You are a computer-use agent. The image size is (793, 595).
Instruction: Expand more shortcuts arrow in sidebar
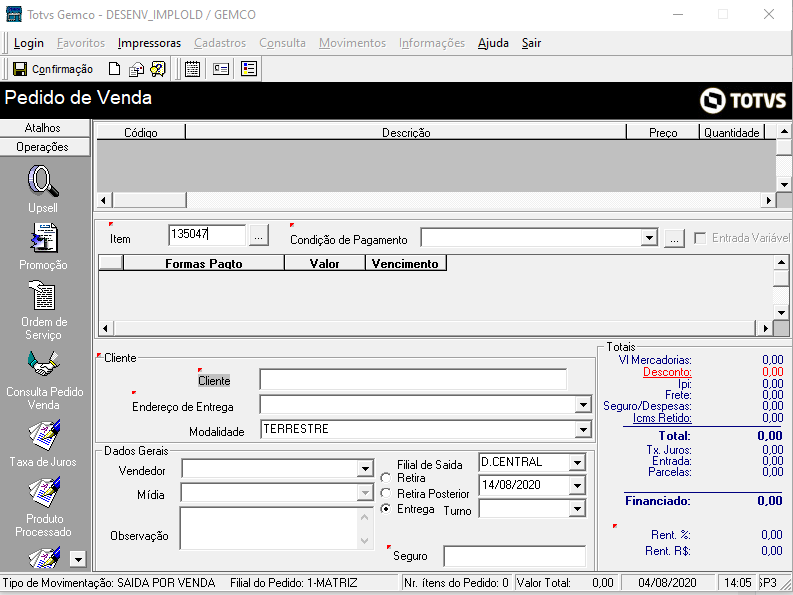pos(78,559)
